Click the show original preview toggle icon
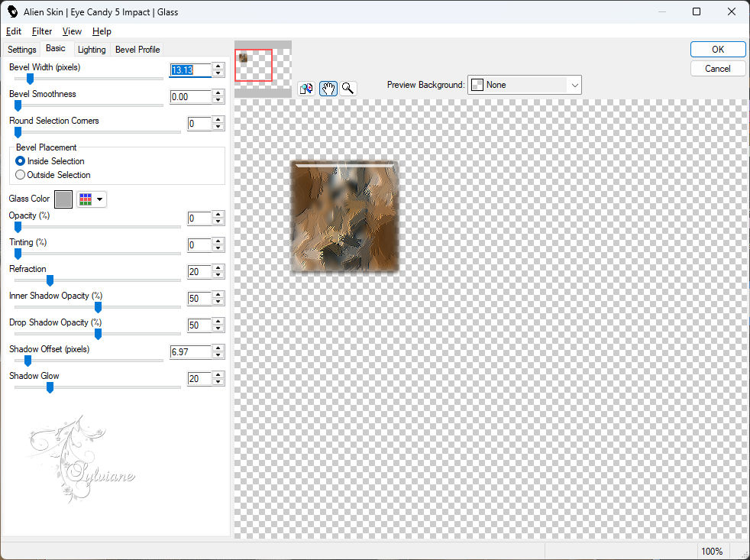Screen dimensions: 750x560 click(306, 89)
